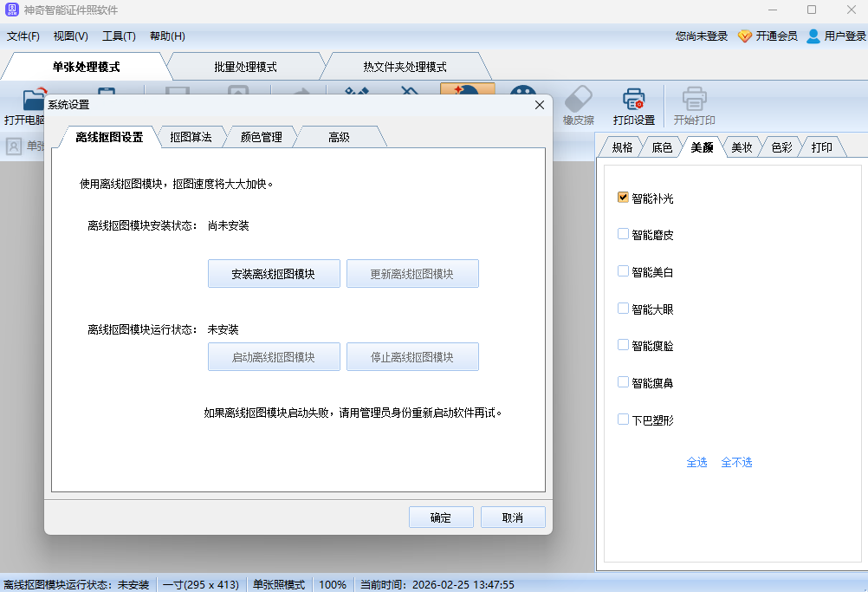Screen dimensions: 868x592
Task: Switch to 批量处理模式 tab
Action: click(x=245, y=66)
